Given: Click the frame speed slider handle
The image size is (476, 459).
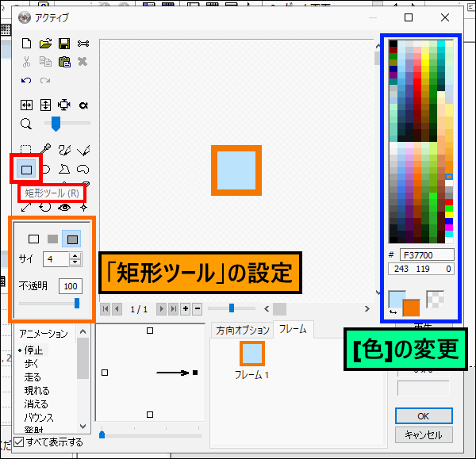Looking at the screenshot, I should click(232, 308).
